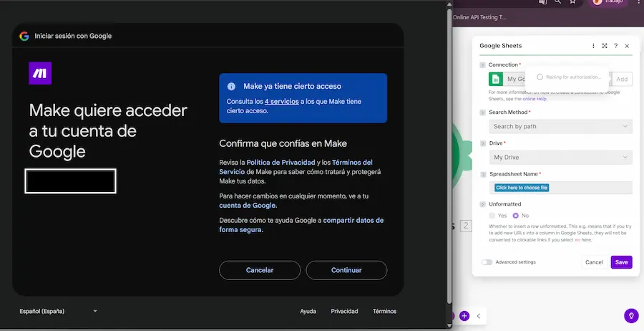Click the green Google Sheets connection icon
This screenshot has height=331, width=644.
click(496, 79)
